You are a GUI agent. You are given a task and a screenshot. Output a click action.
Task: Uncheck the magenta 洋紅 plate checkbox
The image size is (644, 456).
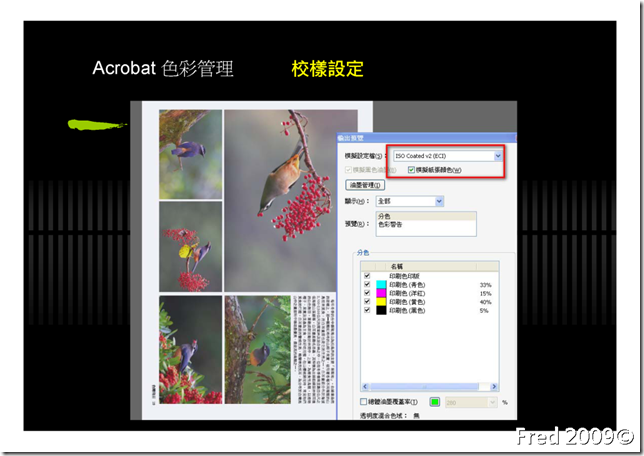[x=367, y=293]
